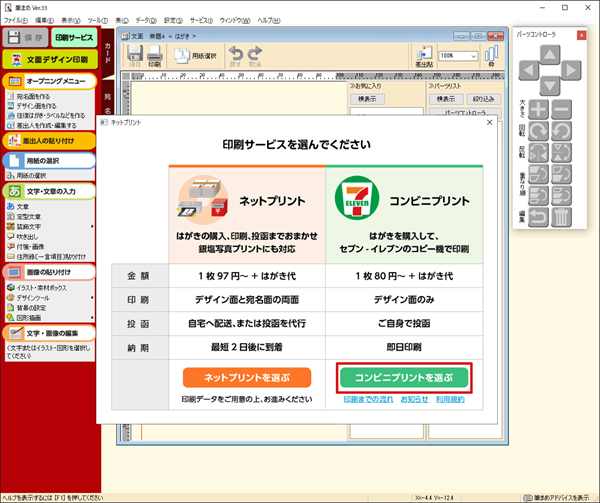Expand the 装飾文字 submenu arrow
Image resolution: width=600 pixels, height=503 pixels.
pos(92,226)
